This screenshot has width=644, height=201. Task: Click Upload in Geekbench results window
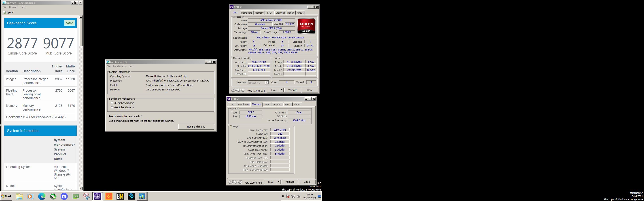(9, 13)
